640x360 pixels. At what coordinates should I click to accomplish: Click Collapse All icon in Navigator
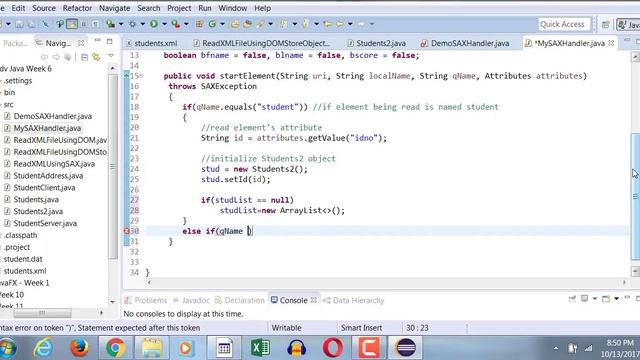[x=84, y=57]
